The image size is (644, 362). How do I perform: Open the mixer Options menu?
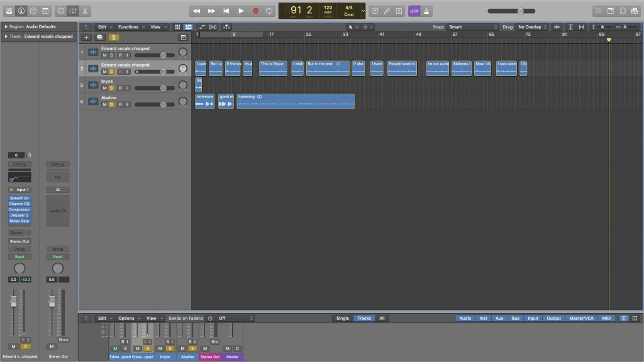[x=129, y=318]
